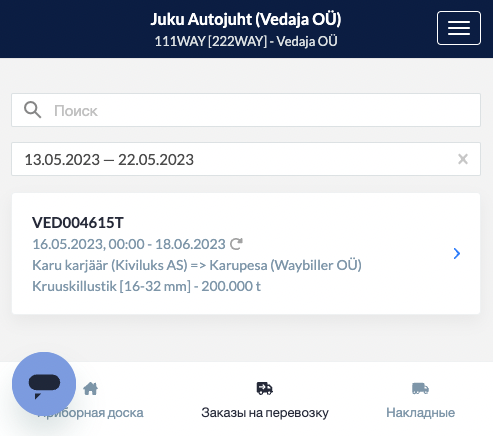Focus the Поиск search field
493x436 pixels.
click(246, 110)
